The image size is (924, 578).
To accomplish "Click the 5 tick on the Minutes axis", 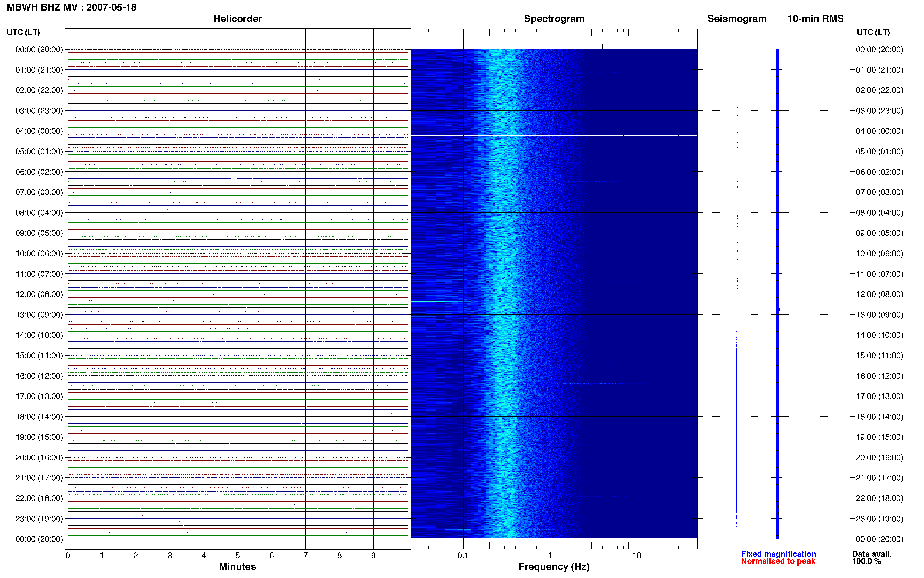I will (238, 555).
